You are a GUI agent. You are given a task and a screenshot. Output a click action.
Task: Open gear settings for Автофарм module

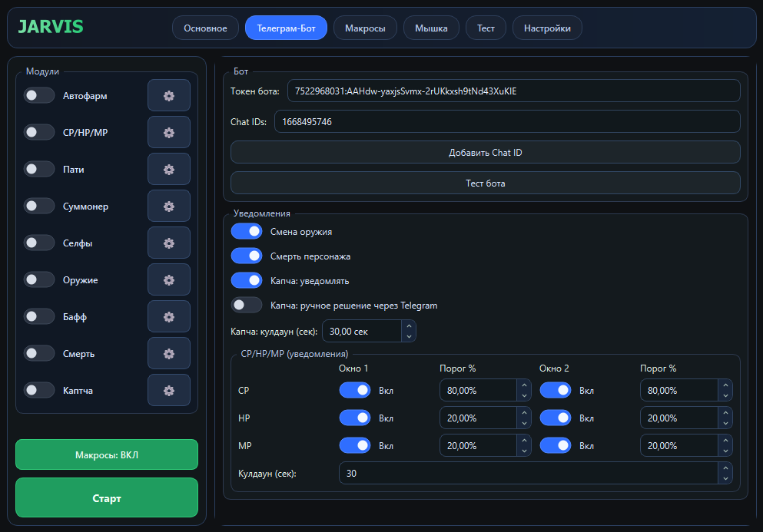tap(169, 96)
